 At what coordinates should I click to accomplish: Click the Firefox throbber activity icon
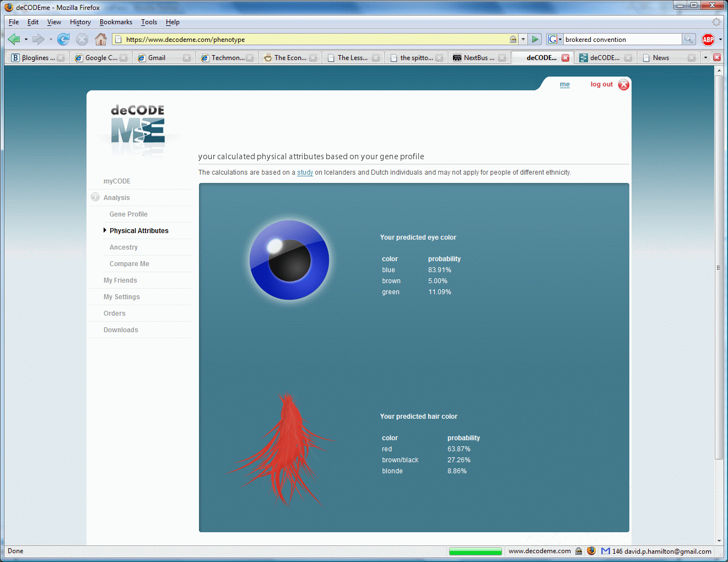pyautogui.click(x=716, y=22)
